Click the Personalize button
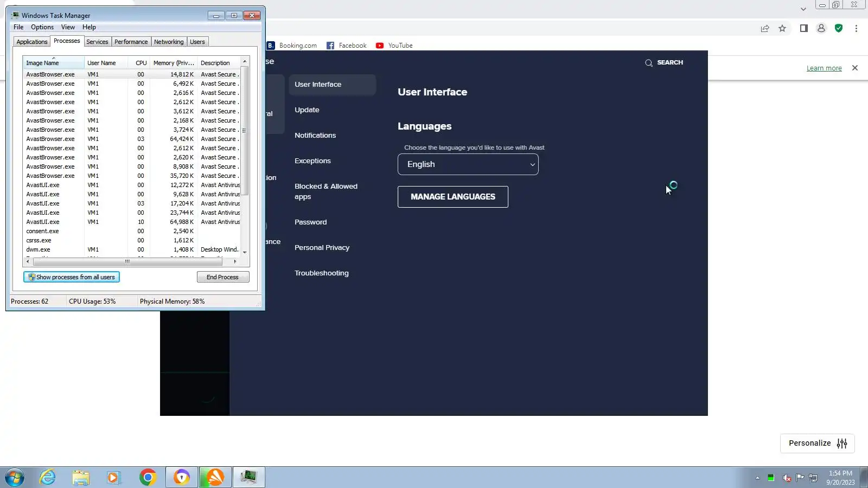Viewport: 868px width, 488px height. click(818, 444)
